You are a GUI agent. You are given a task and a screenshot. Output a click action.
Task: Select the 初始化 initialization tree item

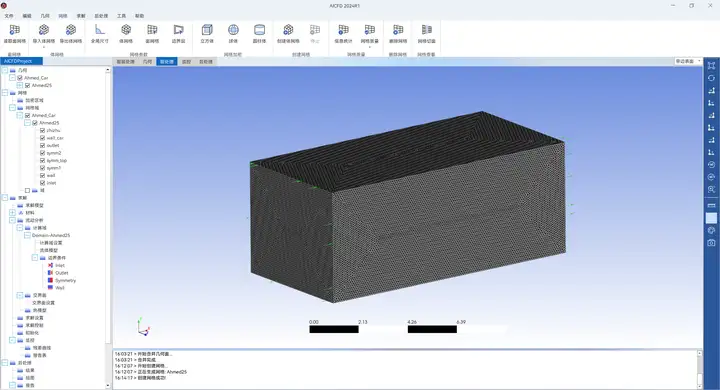point(32,333)
